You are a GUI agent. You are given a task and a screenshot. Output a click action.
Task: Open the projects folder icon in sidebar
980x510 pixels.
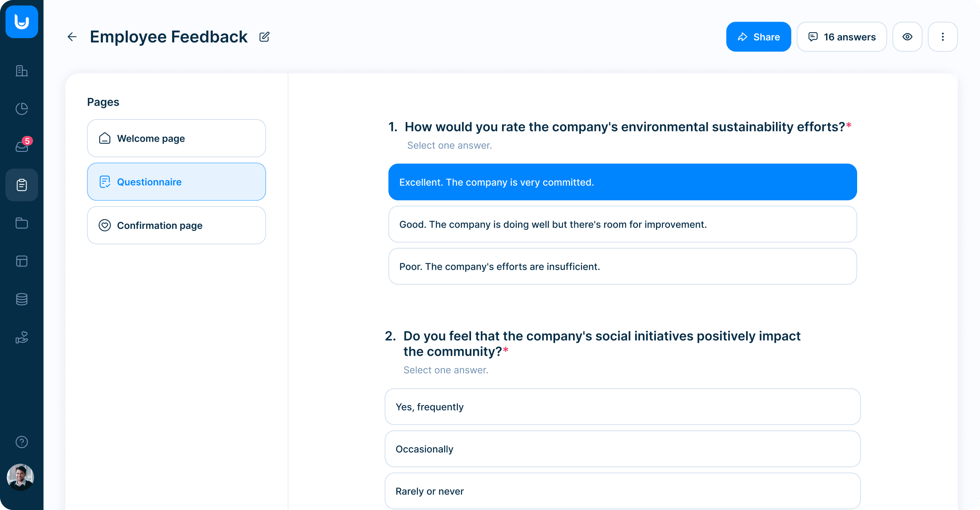pyautogui.click(x=21, y=223)
